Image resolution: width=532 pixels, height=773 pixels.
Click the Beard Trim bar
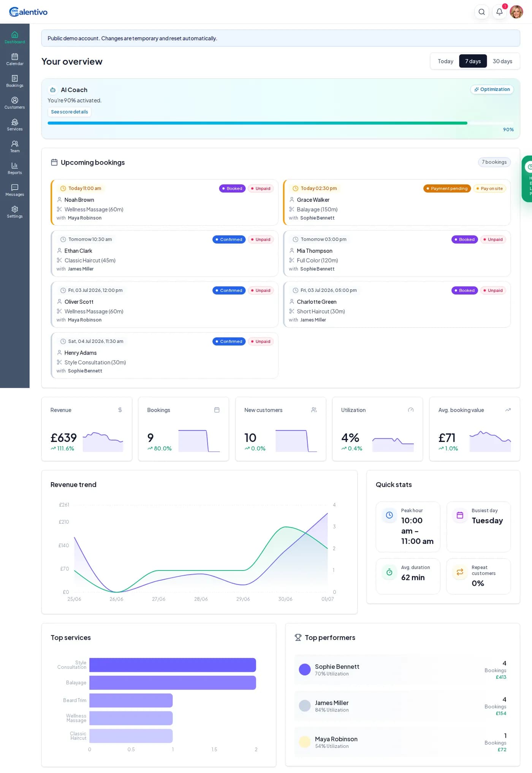131,700
